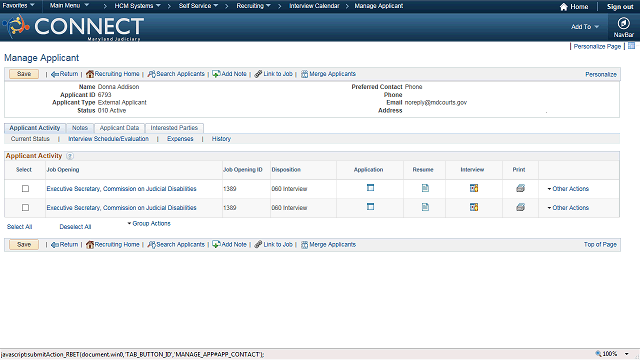Click top Merge Applicants icon

pyautogui.click(x=304, y=74)
